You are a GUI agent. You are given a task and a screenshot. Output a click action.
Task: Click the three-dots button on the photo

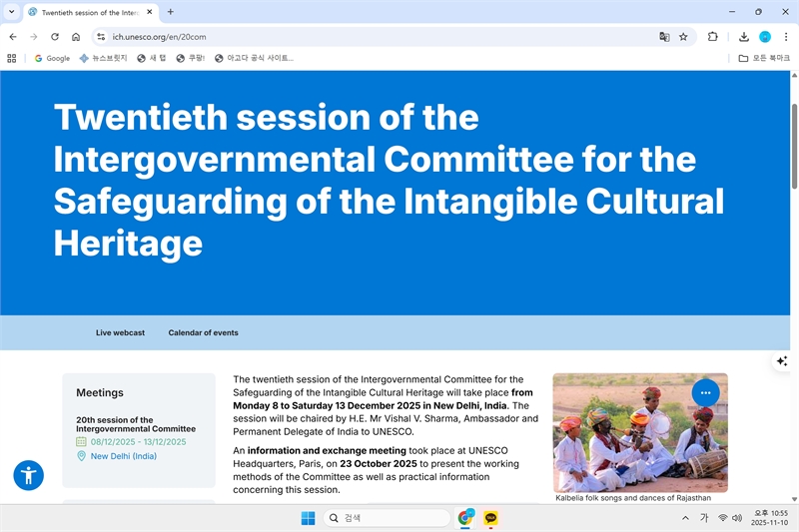click(x=705, y=392)
